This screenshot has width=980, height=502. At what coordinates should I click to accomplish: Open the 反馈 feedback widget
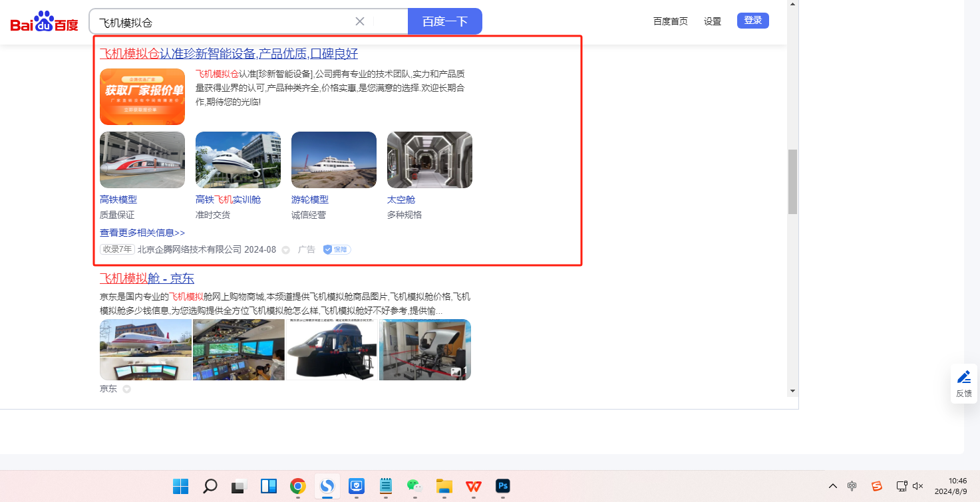964,384
